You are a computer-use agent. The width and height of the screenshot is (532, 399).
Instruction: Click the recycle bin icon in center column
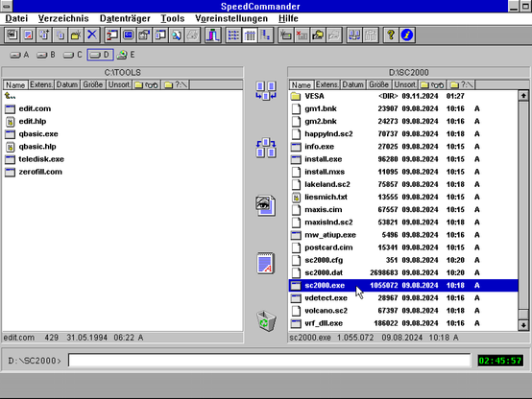click(x=266, y=320)
